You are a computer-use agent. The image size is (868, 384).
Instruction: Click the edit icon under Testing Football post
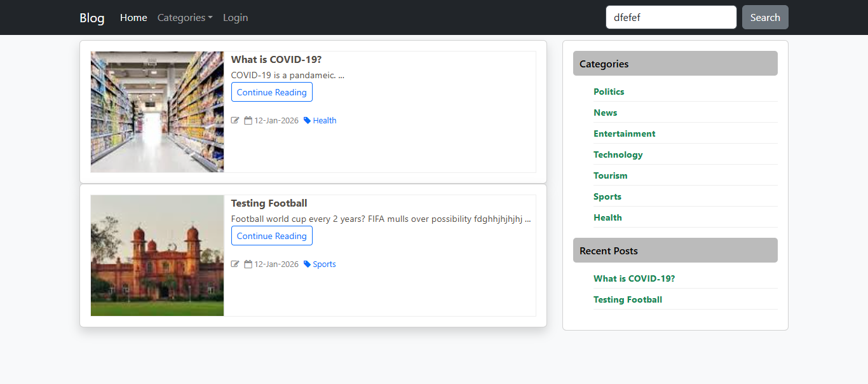pyautogui.click(x=235, y=264)
